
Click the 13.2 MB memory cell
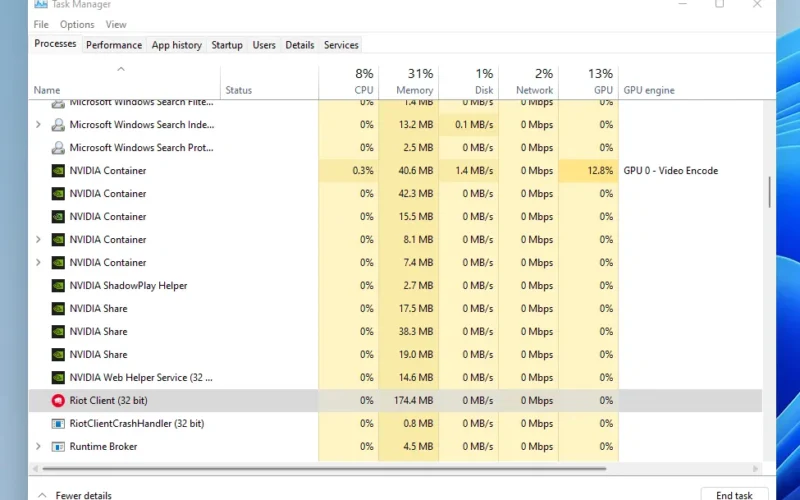click(409, 125)
